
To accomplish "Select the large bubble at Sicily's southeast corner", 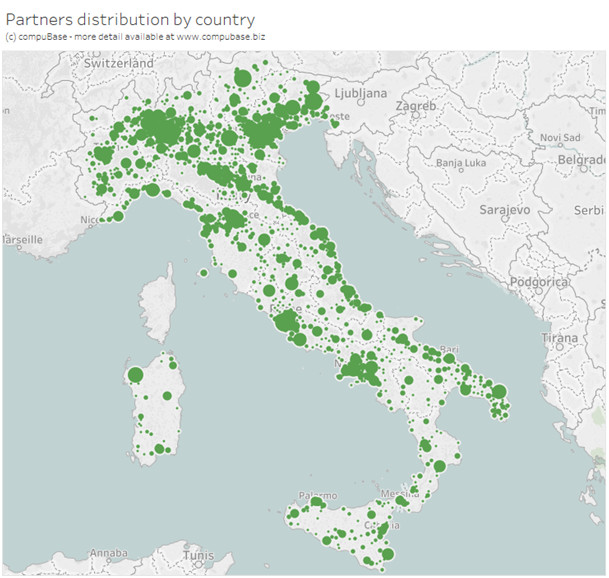I will [388, 554].
